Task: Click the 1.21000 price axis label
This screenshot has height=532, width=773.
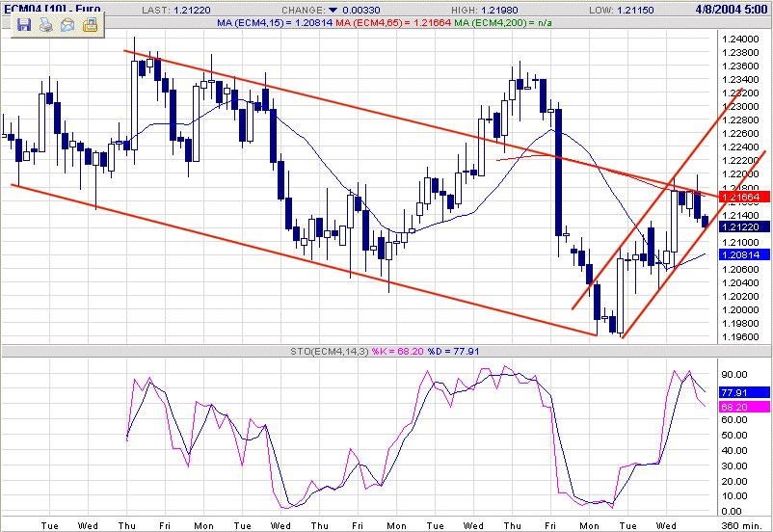Action: tap(740, 242)
